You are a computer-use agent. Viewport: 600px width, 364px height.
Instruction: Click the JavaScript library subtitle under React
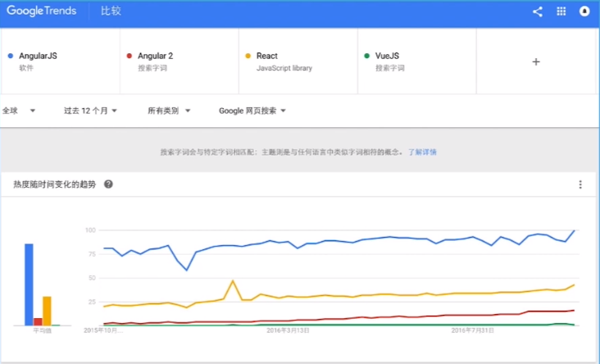pos(284,68)
